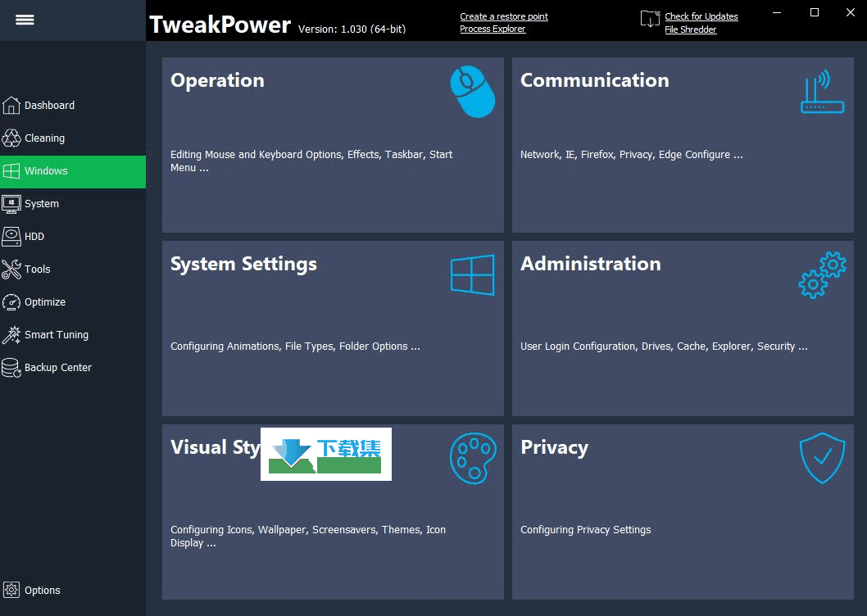This screenshot has width=867, height=616.
Task: Click the Tools wrench icon
Action: (11, 269)
